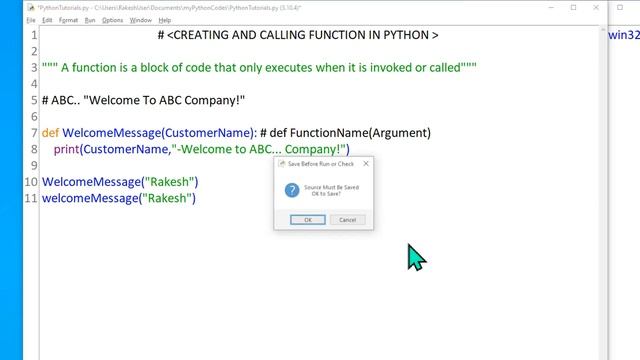Maximize the background shell window

click(620, 7)
